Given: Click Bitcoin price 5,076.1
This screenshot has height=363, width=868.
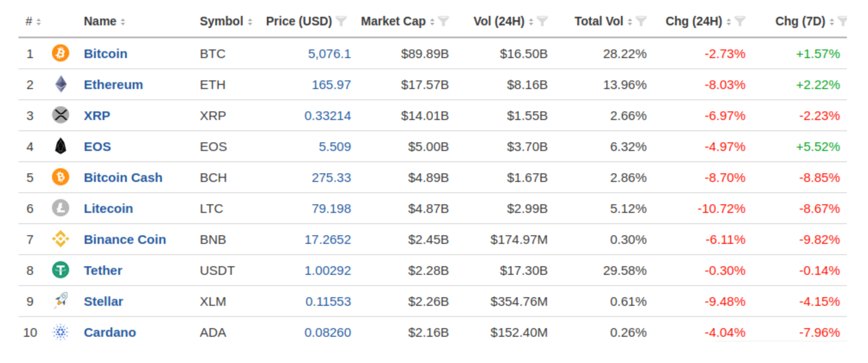Looking at the screenshot, I should (330, 54).
